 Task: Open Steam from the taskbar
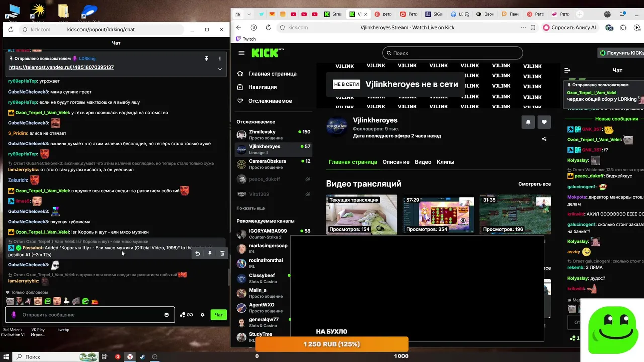pos(142,357)
